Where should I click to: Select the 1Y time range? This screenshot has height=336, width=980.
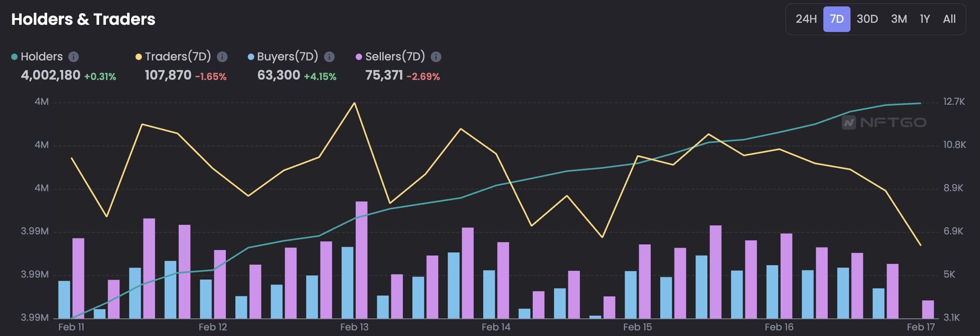tap(924, 19)
